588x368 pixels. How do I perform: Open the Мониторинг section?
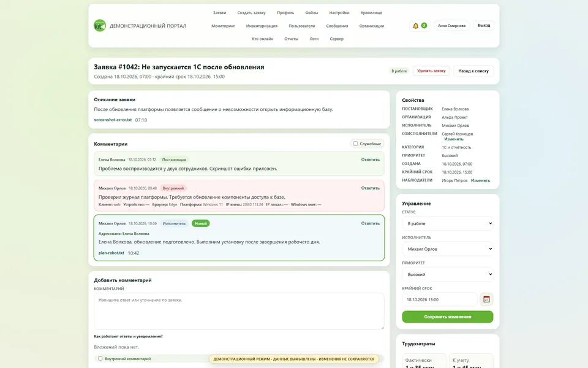[223, 26]
